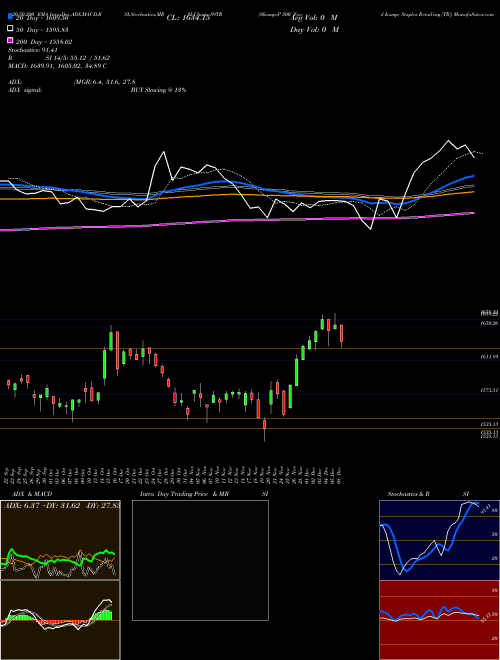Viewport: 500px width, 660px height.
Task: Click the empty Intra Day Trading Price chart box
Action: pos(200,560)
